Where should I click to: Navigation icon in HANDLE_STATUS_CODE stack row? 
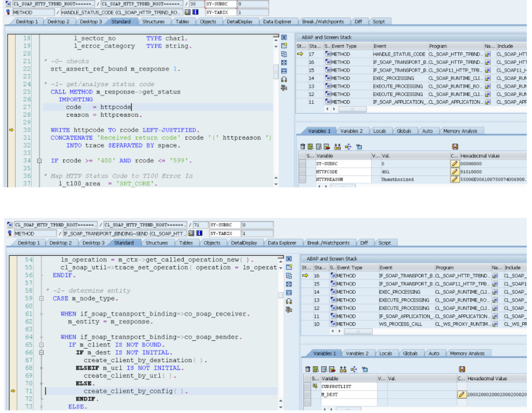click(x=487, y=54)
